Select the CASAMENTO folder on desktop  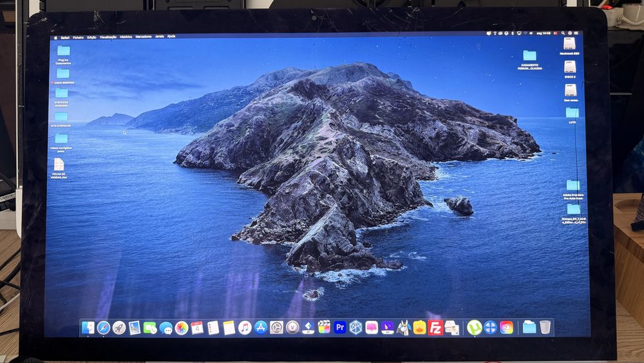coord(530,55)
